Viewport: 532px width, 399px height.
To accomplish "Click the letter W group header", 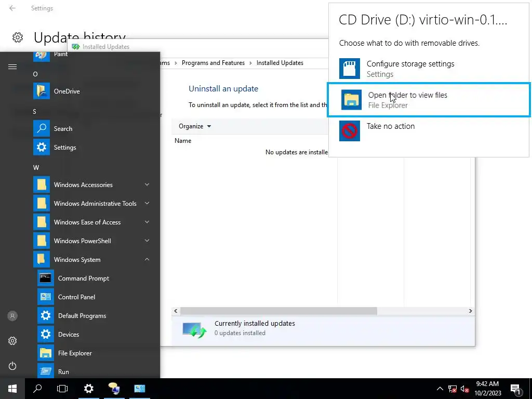I will click(36, 167).
